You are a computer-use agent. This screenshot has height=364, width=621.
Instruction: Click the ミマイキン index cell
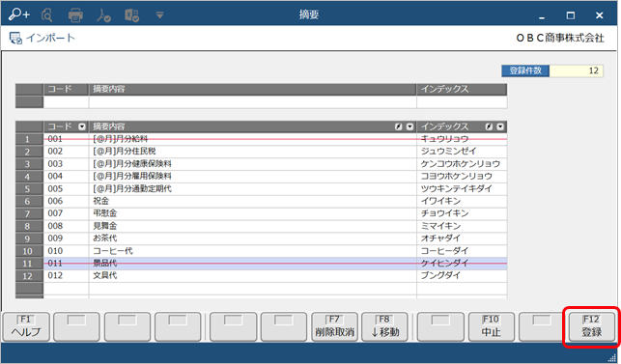pyautogui.click(x=462, y=226)
